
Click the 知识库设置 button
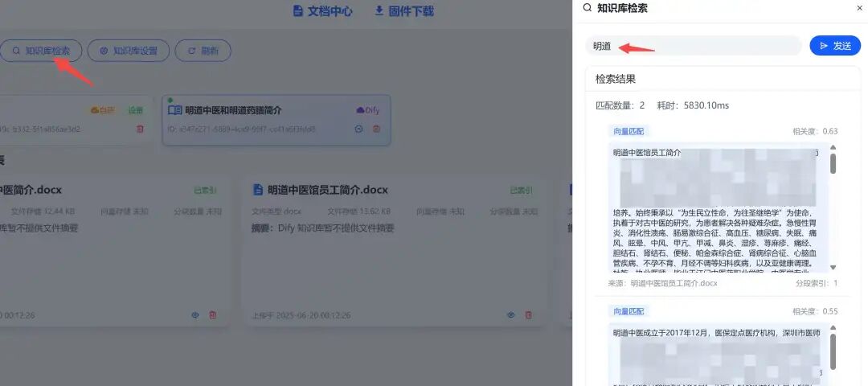129,51
